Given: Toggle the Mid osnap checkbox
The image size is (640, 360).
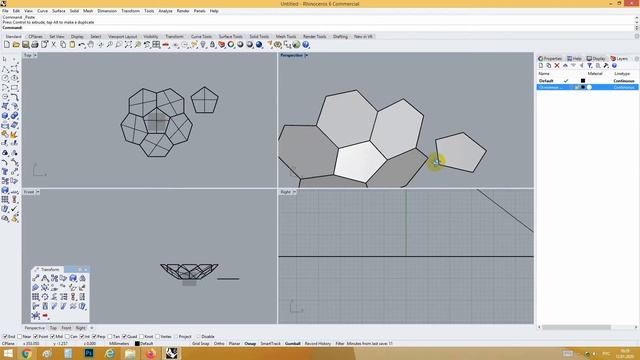Looking at the screenshot, I should click(52, 337).
